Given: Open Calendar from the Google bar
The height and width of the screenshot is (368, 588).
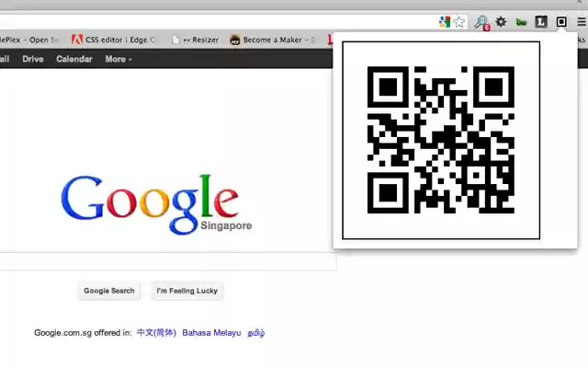Looking at the screenshot, I should click(x=74, y=59).
